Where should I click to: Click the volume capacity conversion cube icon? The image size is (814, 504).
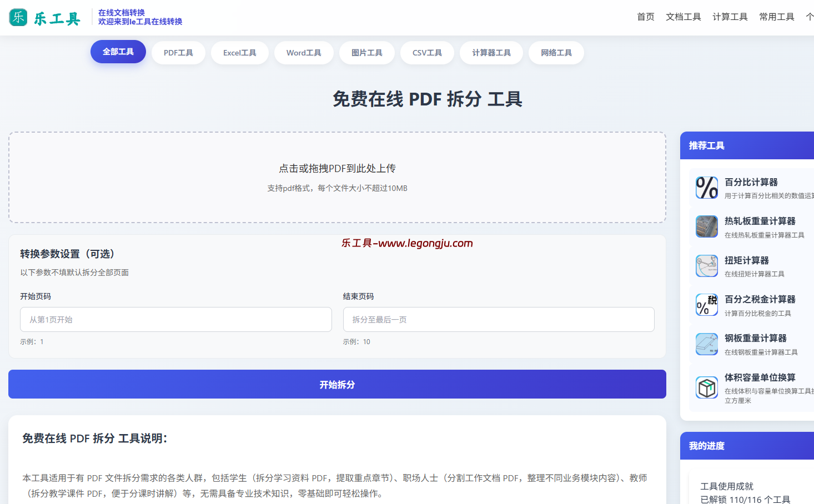coord(706,387)
